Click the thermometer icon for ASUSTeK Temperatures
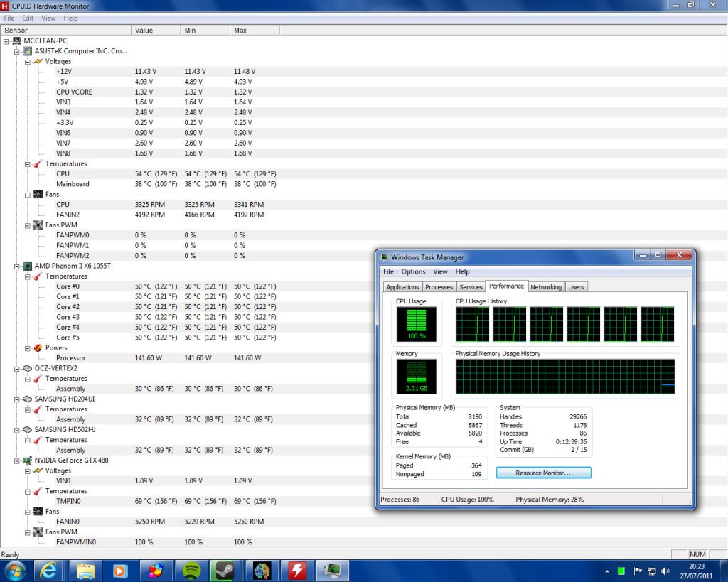Image resolution: width=728 pixels, height=582 pixels. click(x=38, y=164)
